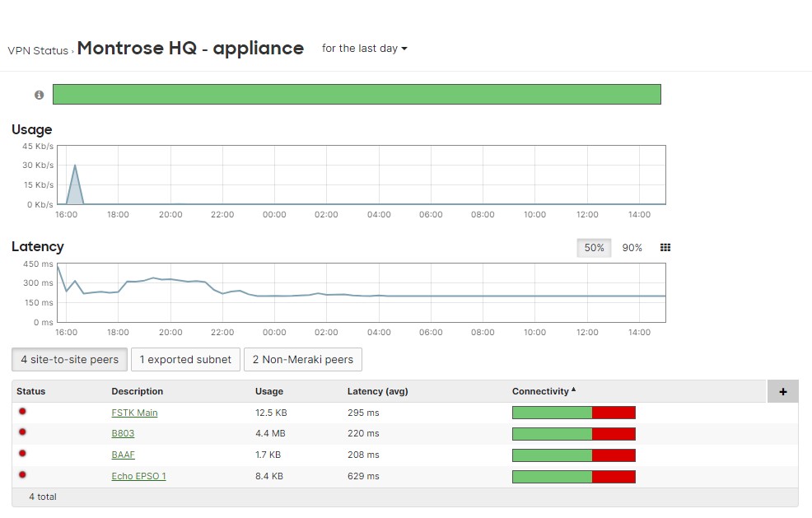This screenshot has height=518, width=812.
Task: Open the latency grid view icon
Action: pos(665,248)
